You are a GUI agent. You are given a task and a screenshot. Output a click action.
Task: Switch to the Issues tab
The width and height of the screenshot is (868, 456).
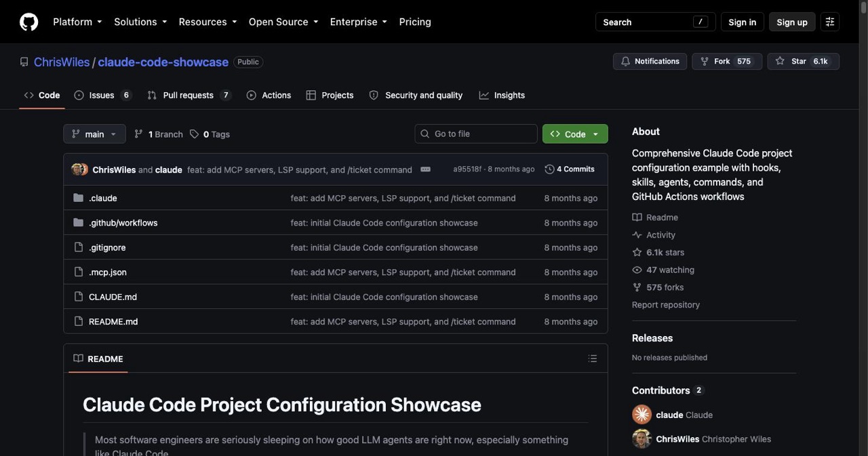(x=102, y=95)
